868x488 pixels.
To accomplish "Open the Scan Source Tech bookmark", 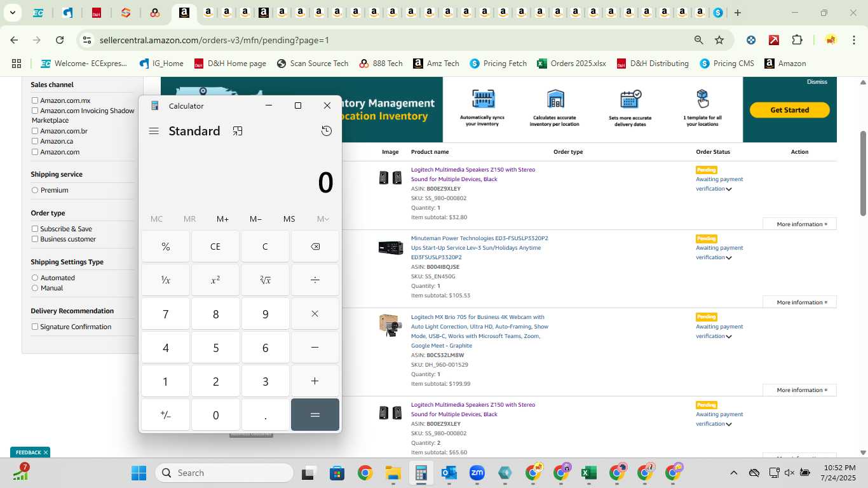I will (312, 64).
